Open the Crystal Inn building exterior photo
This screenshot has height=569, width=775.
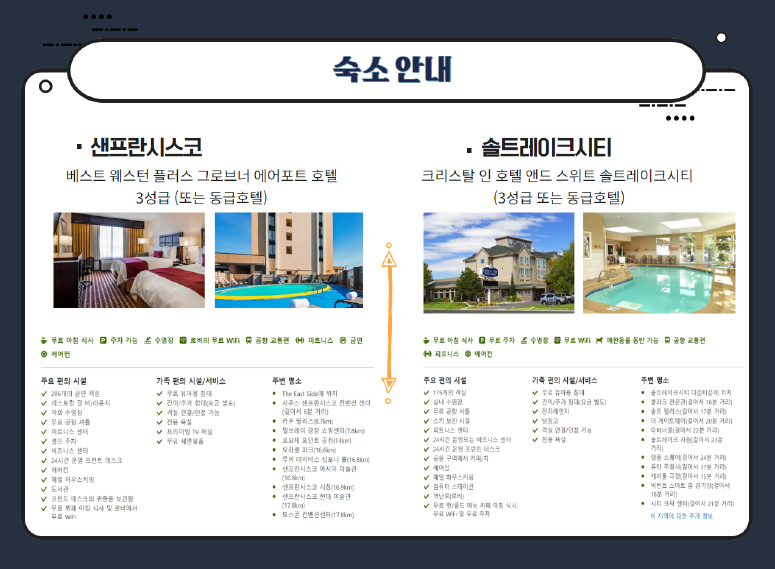499,263
